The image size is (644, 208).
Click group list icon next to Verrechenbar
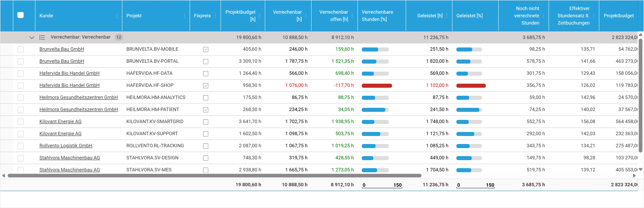[x=42, y=37]
